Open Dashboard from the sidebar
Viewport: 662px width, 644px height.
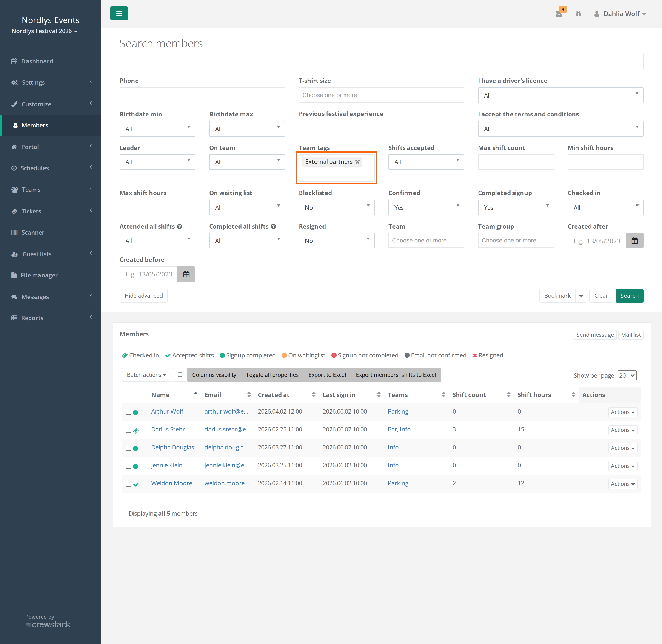(50, 61)
